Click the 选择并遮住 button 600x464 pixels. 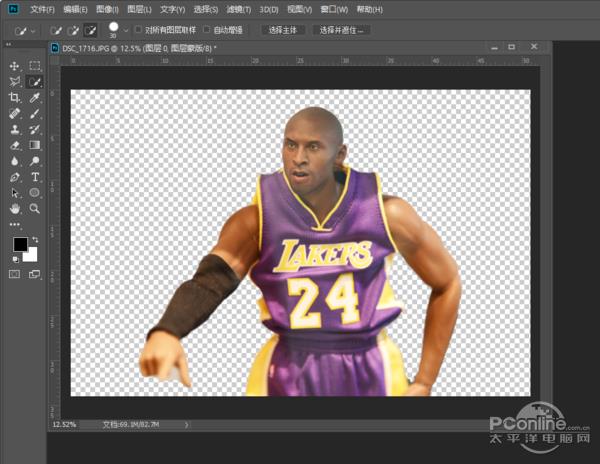[x=341, y=30]
